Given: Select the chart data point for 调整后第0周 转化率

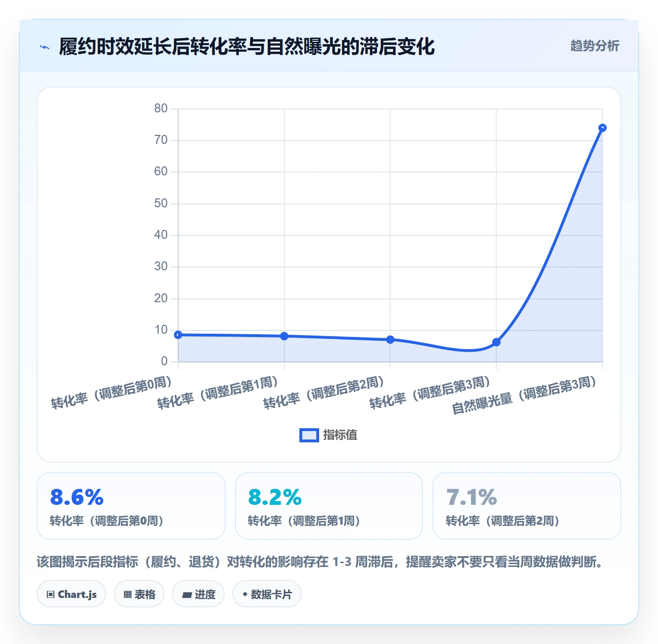Looking at the screenshot, I should [x=178, y=335].
